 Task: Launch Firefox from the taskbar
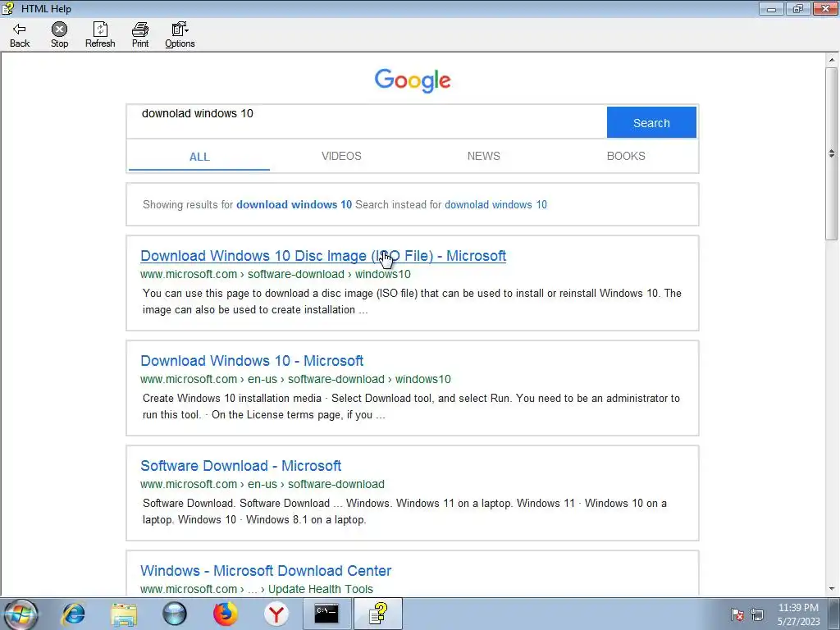pyautogui.click(x=226, y=614)
